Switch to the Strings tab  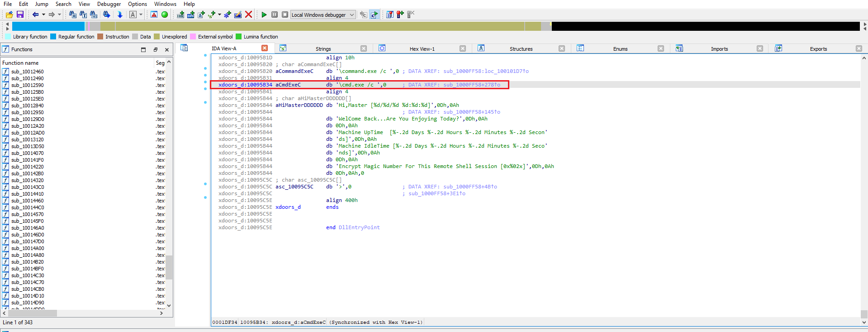coord(323,49)
